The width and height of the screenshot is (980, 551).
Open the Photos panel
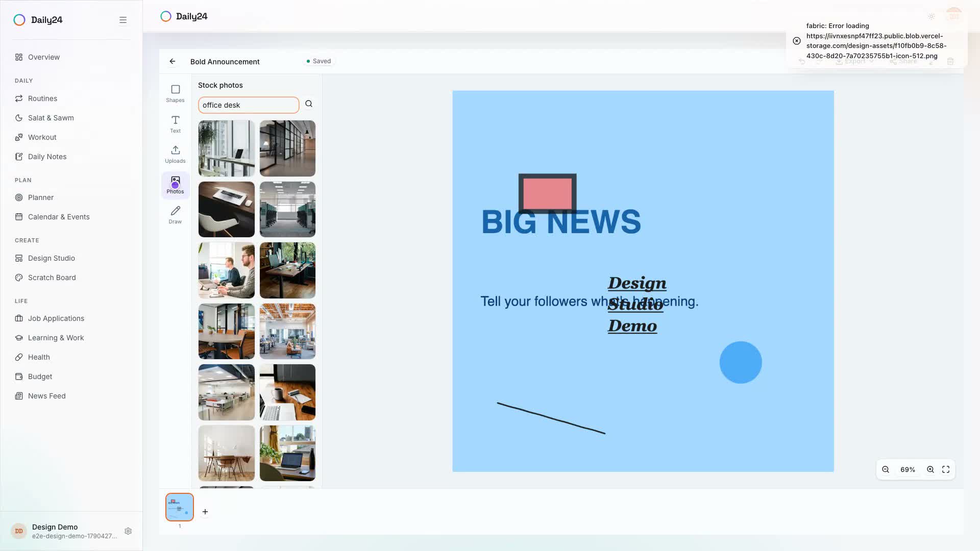tap(175, 185)
